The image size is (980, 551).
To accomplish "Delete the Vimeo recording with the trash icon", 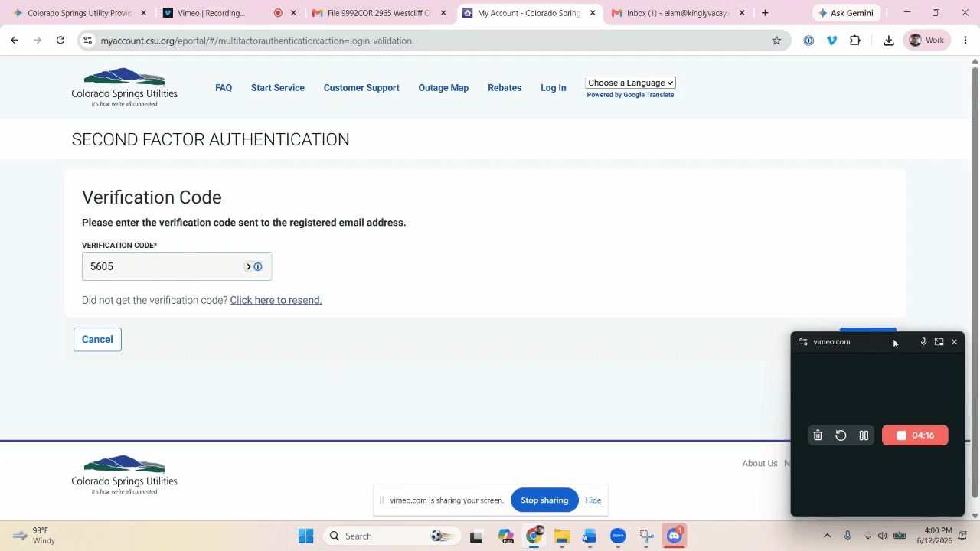I will [x=818, y=435].
